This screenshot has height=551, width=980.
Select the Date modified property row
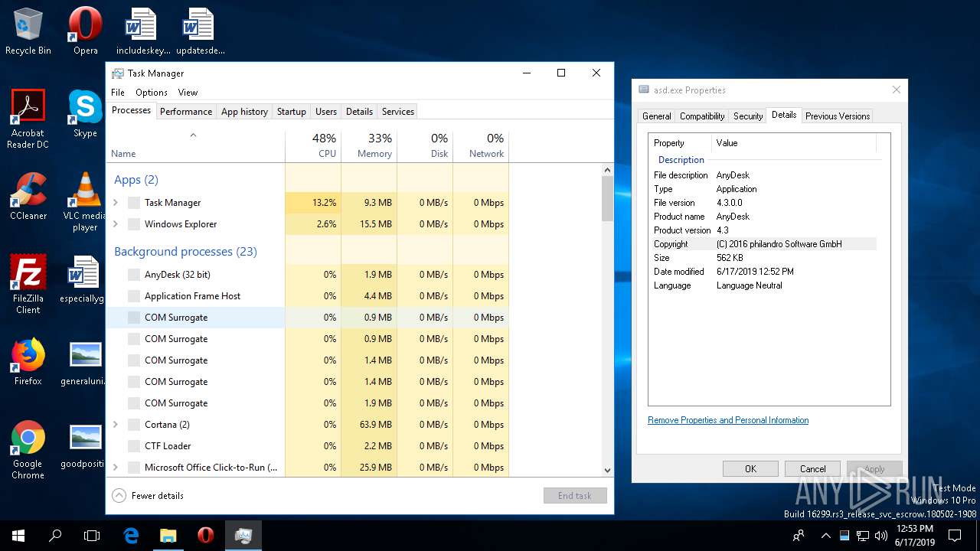[x=763, y=272]
